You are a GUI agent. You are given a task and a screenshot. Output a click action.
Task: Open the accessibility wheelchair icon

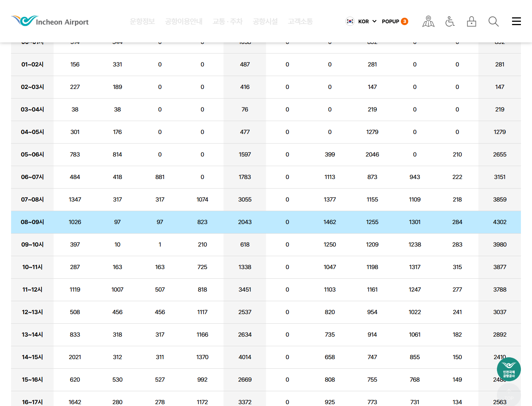click(x=450, y=21)
